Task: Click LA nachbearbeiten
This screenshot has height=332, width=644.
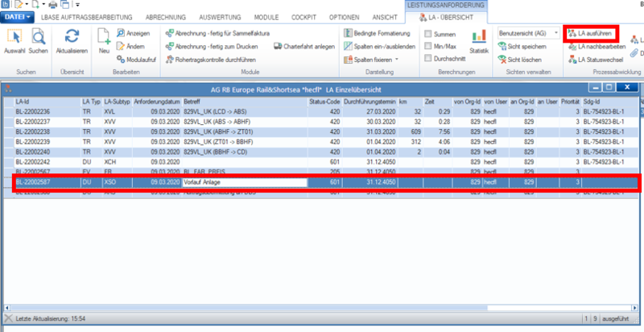Action: click(x=597, y=47)
